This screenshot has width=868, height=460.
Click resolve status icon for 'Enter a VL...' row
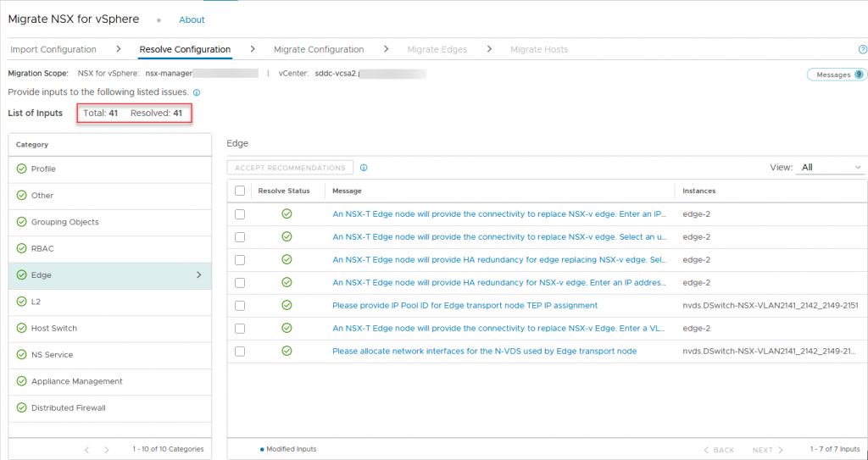pyautogui.click(x=287, y=328)
